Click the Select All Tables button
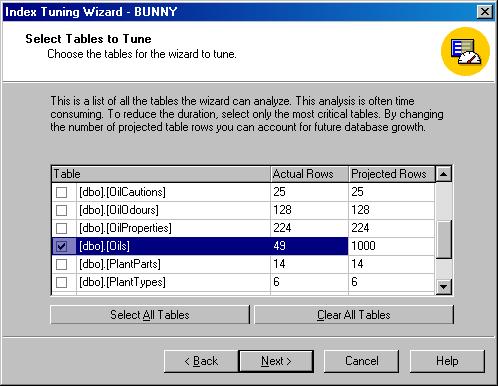The height and width of the screenshot is (386, 498). point(150,315)
